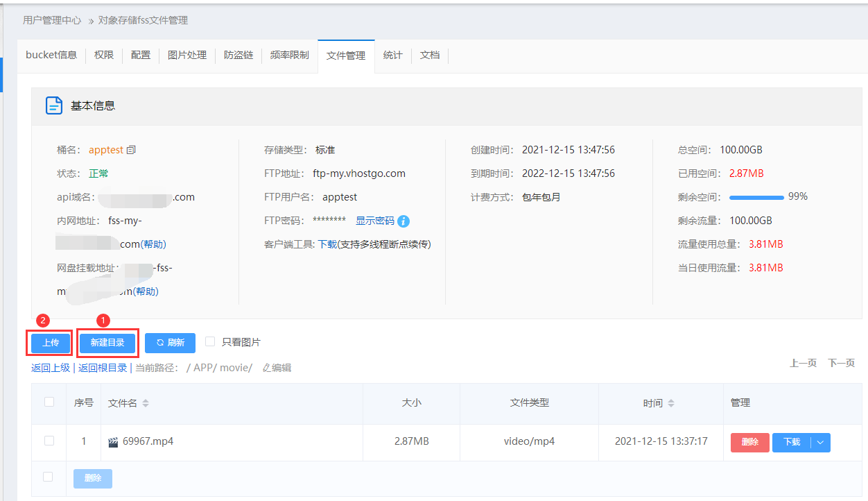Click the 上传 upload button
868x501 pixels.
[x=51, y=343]
